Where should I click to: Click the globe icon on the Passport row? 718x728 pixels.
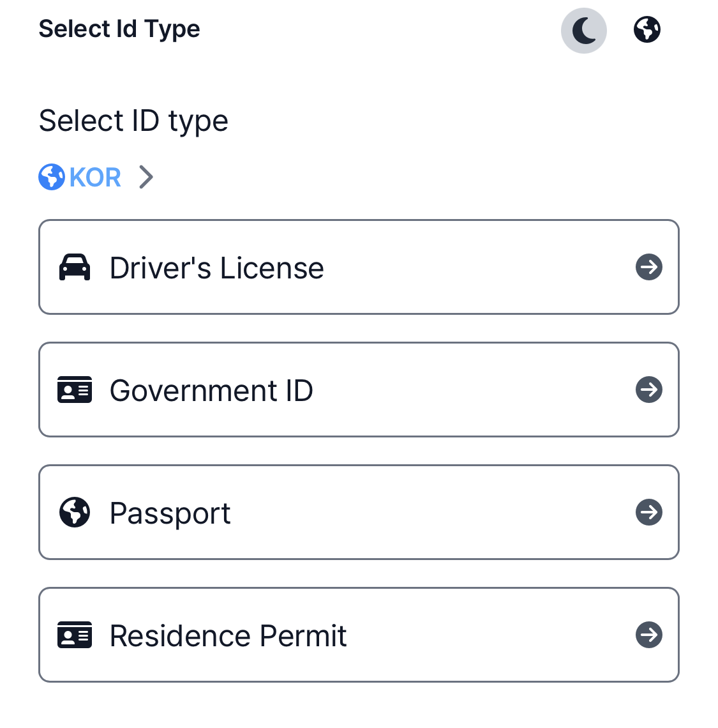[x=75, y=513]
